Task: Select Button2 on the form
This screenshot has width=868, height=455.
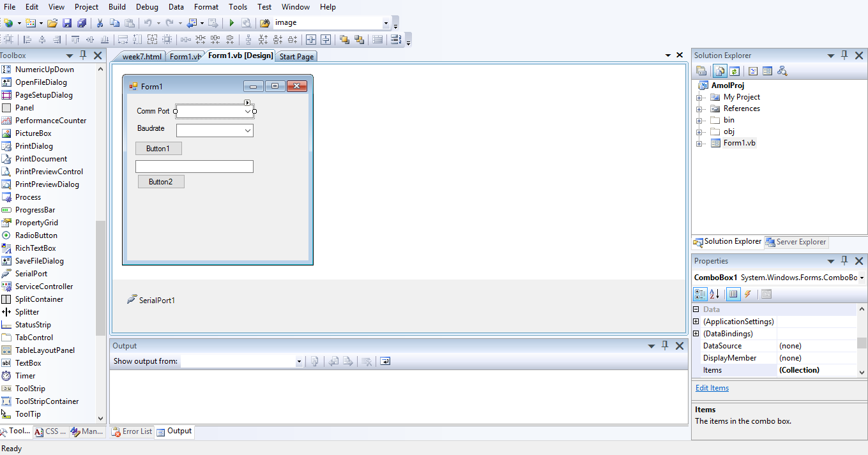Action: pos(161,182)
